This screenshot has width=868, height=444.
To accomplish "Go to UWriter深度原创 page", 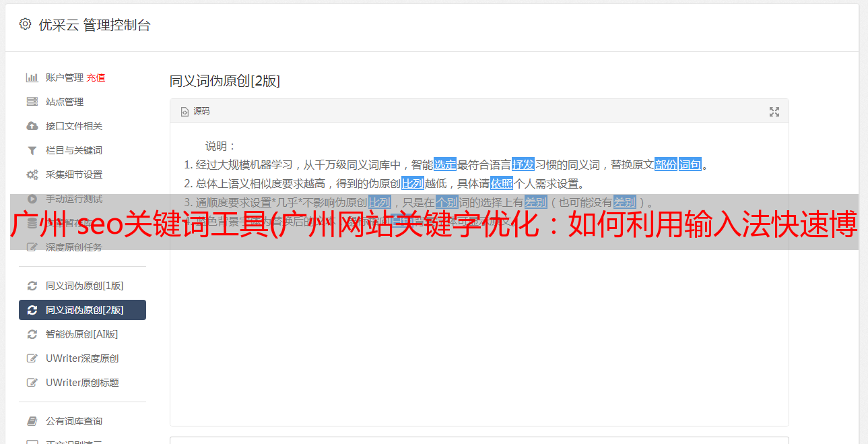I will [82, 358].
